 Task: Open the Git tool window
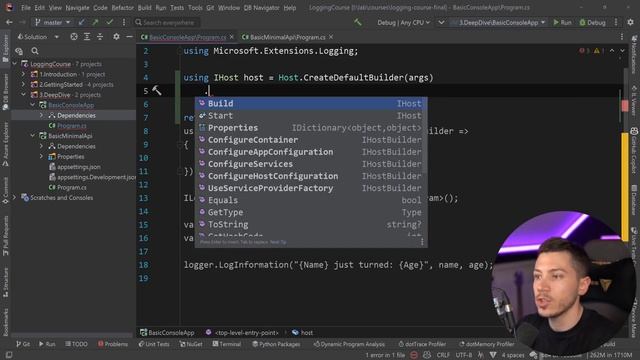tap(23, 344)
